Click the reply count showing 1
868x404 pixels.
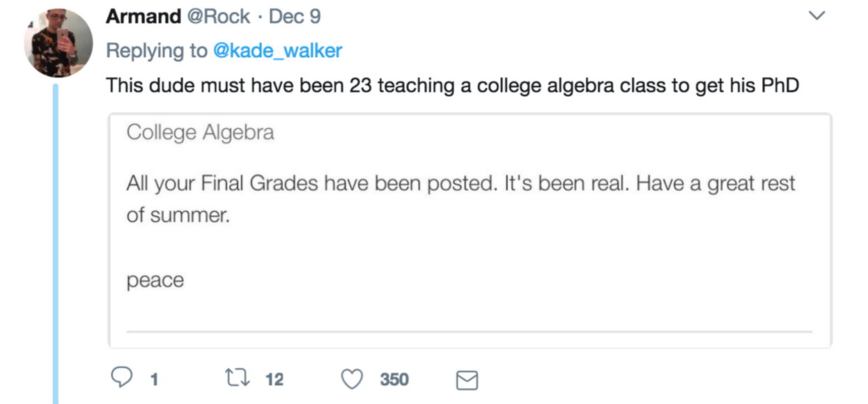coord(154,380)
